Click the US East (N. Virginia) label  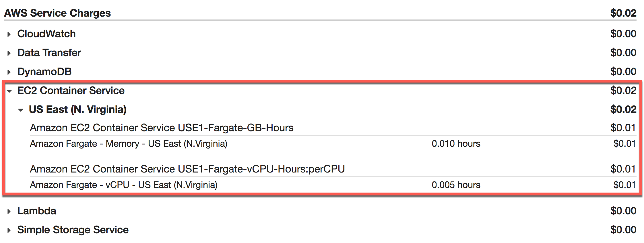(x=78, y=109)
